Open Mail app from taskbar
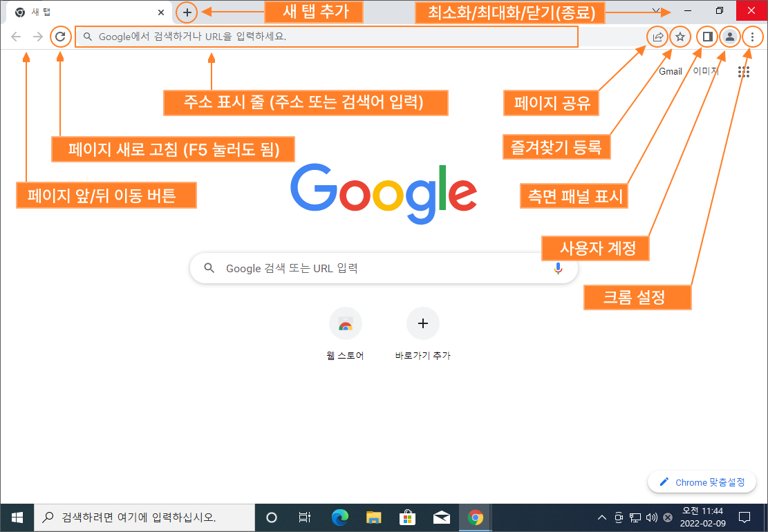The width and height of the screenshot is (768, 532). click(441, 517)
